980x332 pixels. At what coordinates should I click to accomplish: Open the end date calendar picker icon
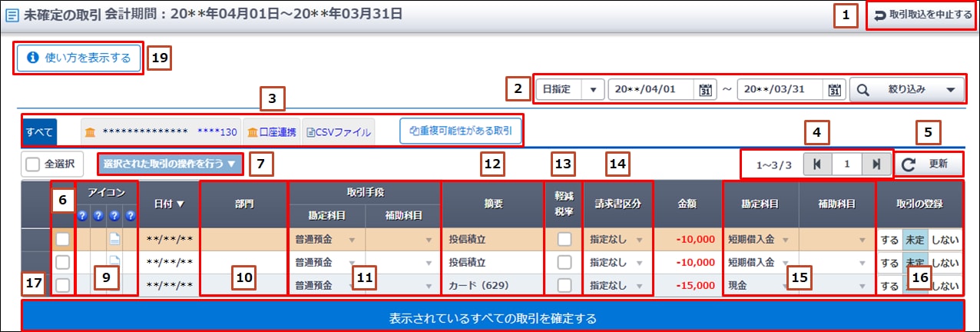[x=835, y=90]
